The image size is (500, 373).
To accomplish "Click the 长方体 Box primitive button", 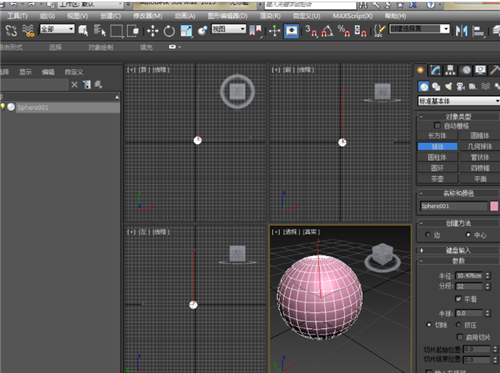I will [x=437, y=136].
